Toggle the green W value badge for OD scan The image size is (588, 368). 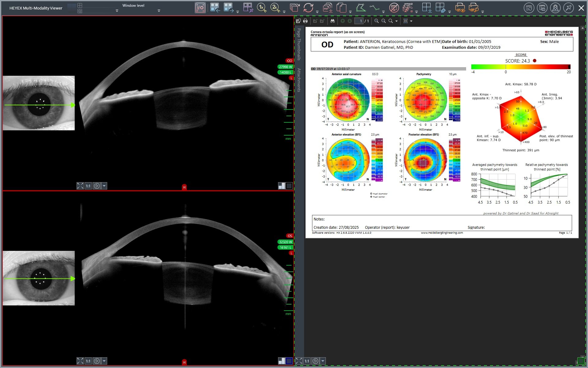pyautogui.click(x=285, y=67)
